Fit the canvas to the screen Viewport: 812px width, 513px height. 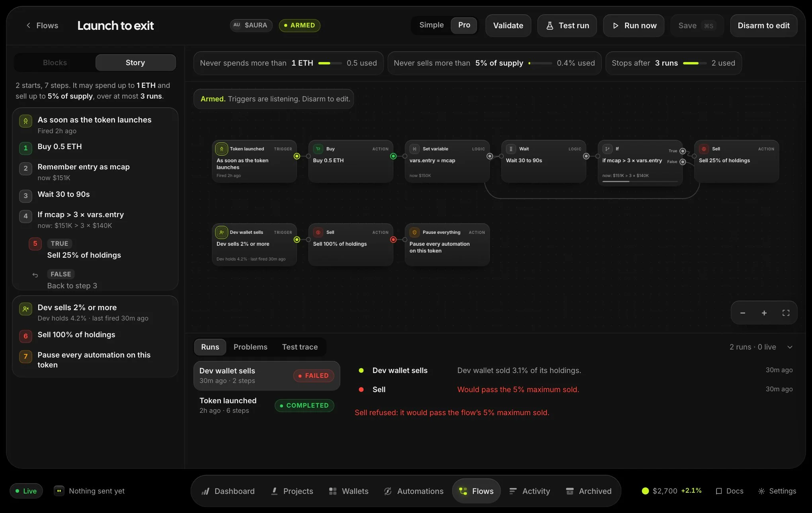(x=786, y=313)
